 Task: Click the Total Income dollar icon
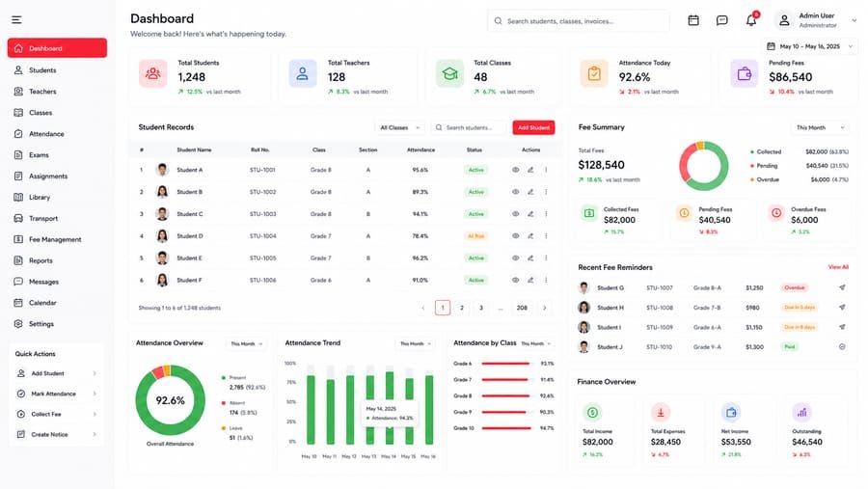592,413
